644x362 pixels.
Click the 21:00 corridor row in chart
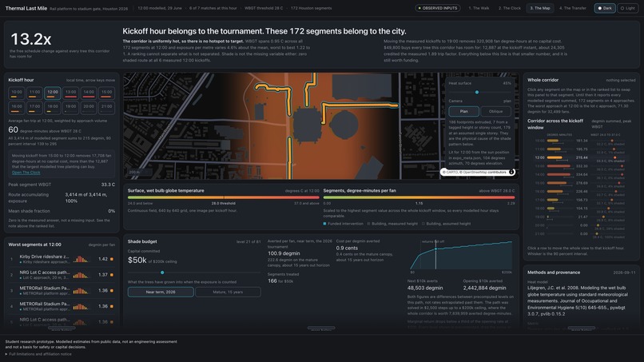pos(581,234)
